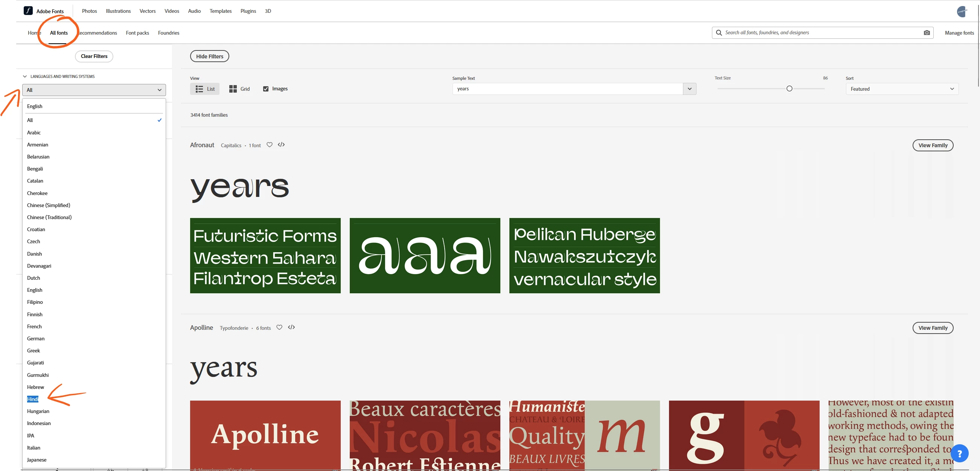Click View Family for Afronaut

(x=933, y=145)
